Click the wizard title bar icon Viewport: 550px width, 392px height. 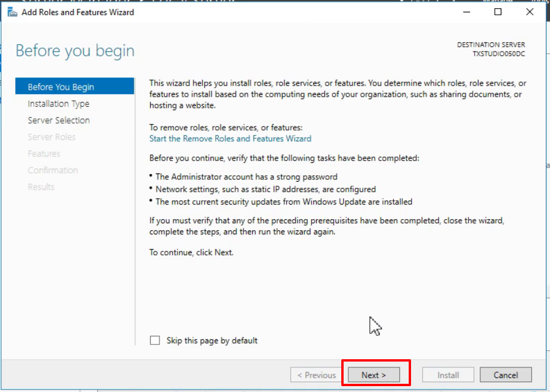12,12
